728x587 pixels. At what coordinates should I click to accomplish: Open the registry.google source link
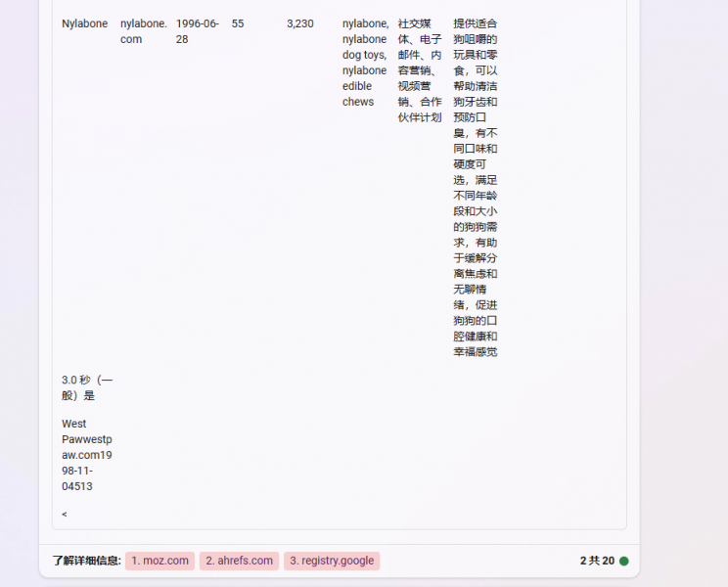coord(332,561)
